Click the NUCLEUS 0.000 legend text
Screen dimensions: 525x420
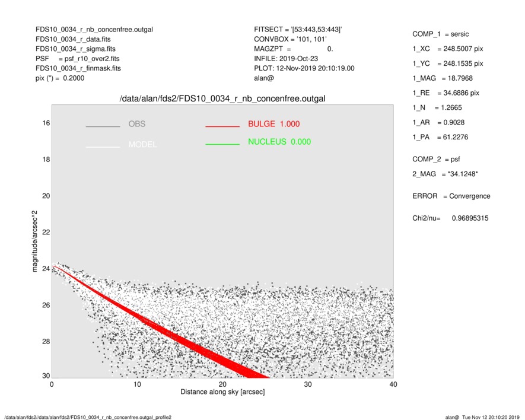[279, 142]
